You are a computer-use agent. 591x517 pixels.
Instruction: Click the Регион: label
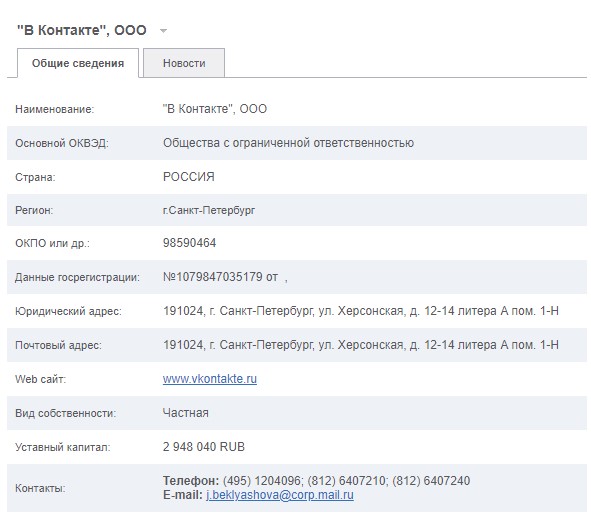[x=34, y=210]
